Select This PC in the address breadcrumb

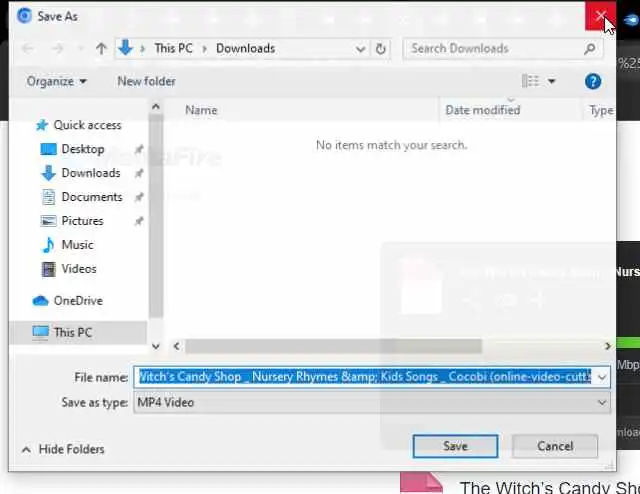[173, 48]
